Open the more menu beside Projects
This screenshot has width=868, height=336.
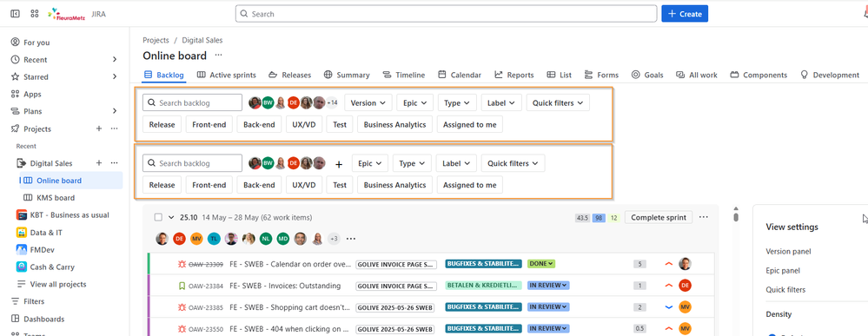114,128
